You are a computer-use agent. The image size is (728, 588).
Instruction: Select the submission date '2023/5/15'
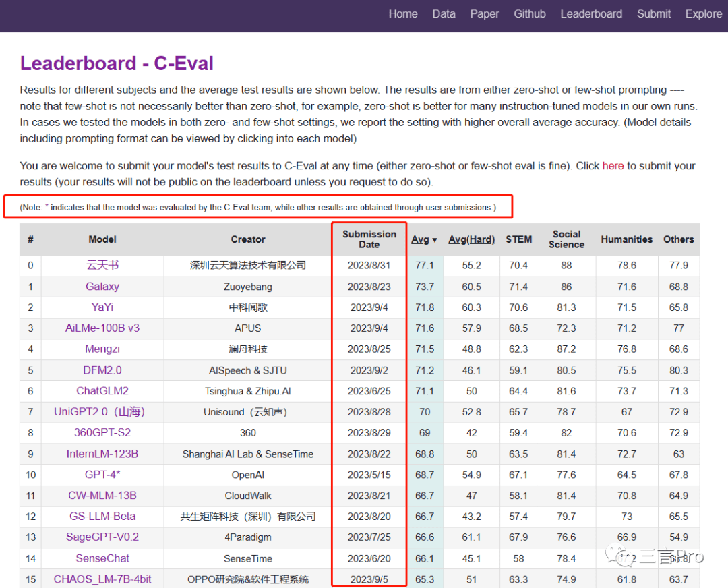click(x=369, y=475)
